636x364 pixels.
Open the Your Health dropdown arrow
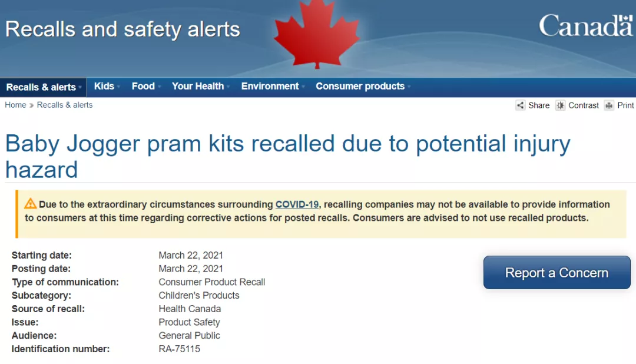point(228,87)
